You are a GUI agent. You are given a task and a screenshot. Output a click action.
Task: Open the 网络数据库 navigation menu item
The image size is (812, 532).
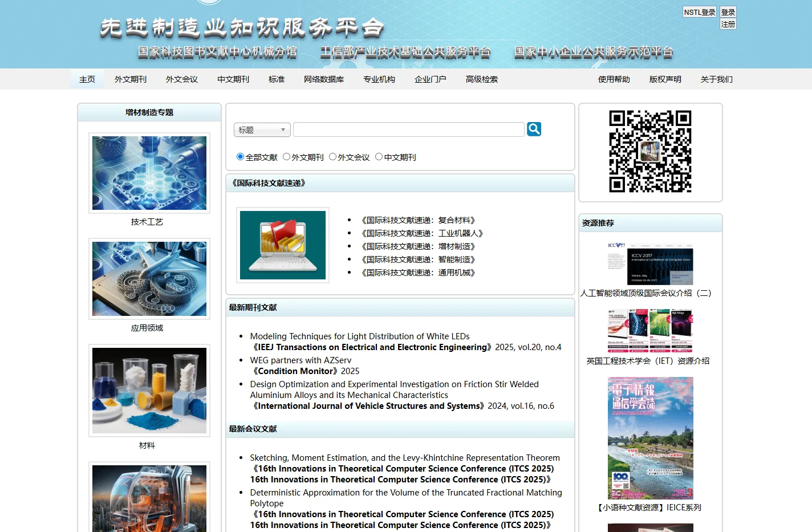point(324,79)
